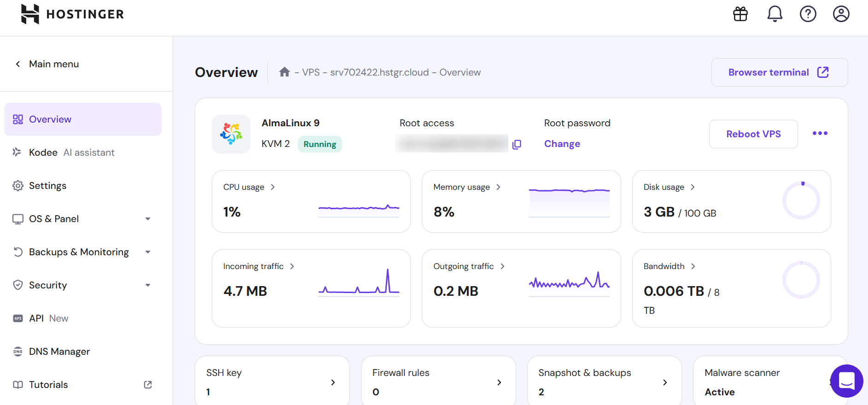Click the OS & Panel monitor icon
Image resolution: width=868 pixels, height=405 pixels.
click(18, 219)
